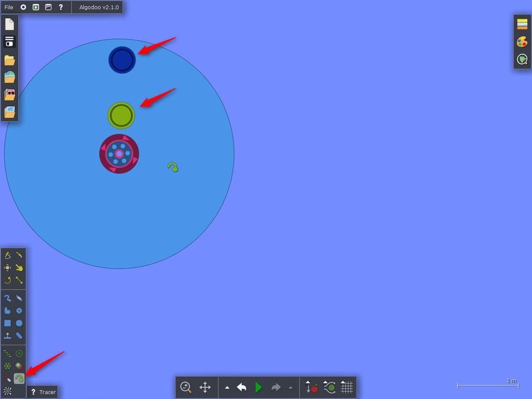Select the Laser pen tool

pyautogui.click(x=8, y=378)
